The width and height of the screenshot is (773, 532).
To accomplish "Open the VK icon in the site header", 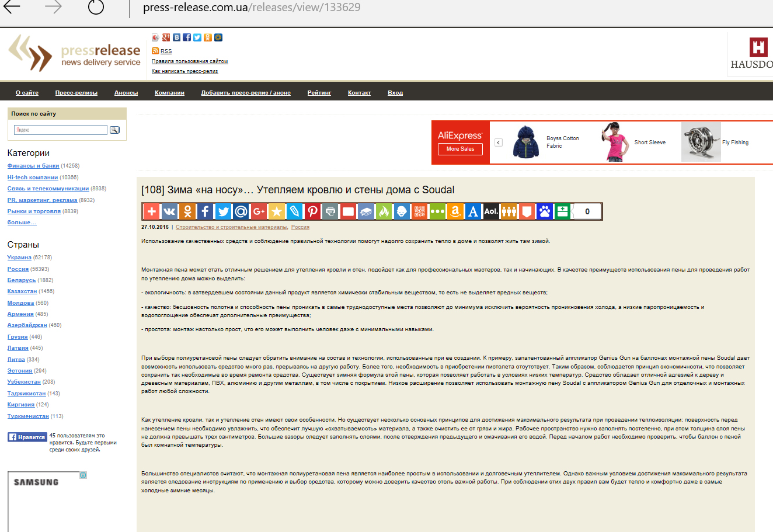I will tap(176, 37).
